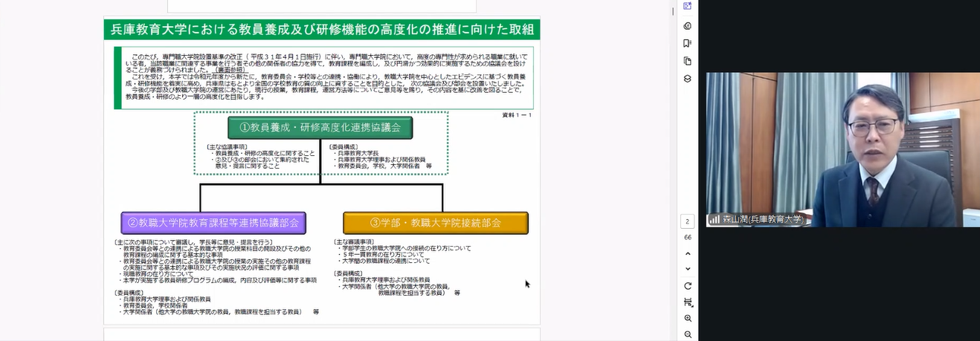Click the green document title banner
980x341 pixels.
(321, 30)
